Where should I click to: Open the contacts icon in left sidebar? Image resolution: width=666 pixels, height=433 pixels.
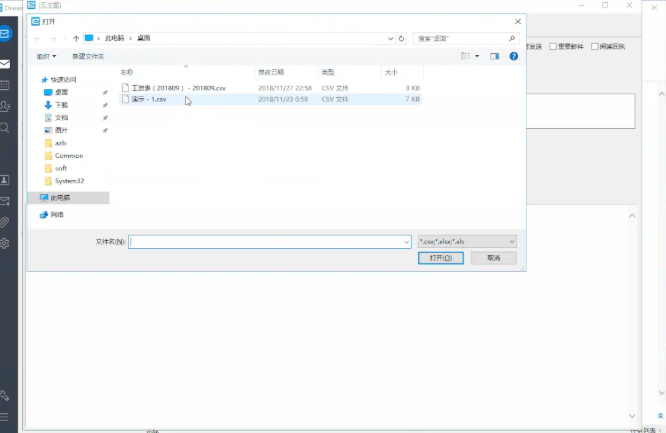(6, 106)
